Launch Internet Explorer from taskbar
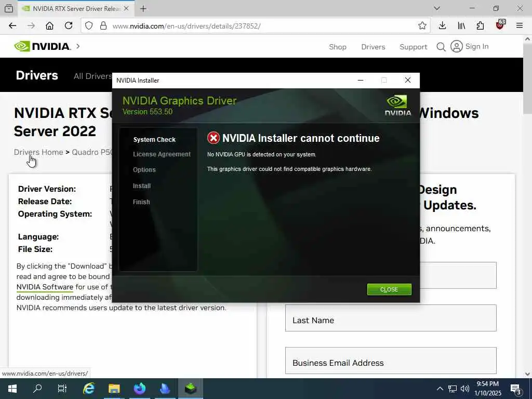532x399 pixels. 89,389
